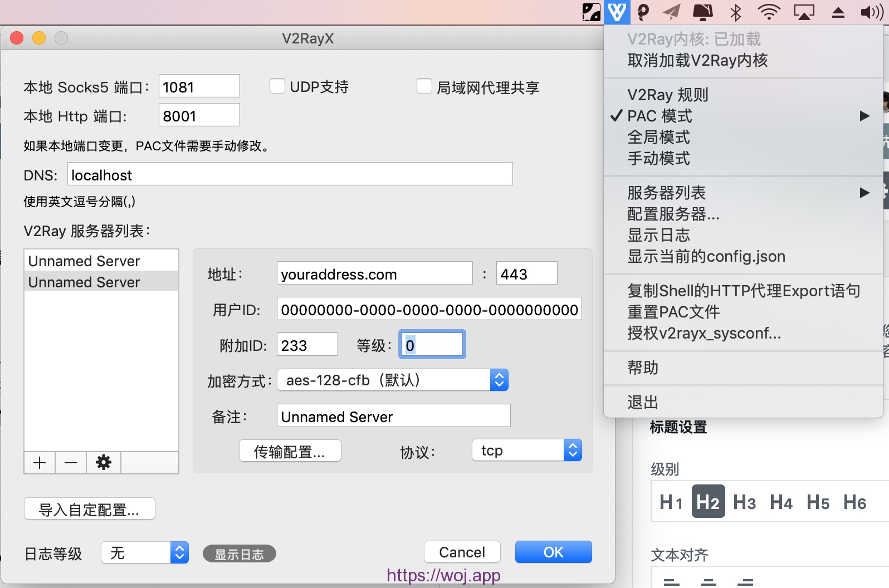Open 帮助 menu item
Image resolution: width=889 pixels, height=588 pixels.
[744, 367]
